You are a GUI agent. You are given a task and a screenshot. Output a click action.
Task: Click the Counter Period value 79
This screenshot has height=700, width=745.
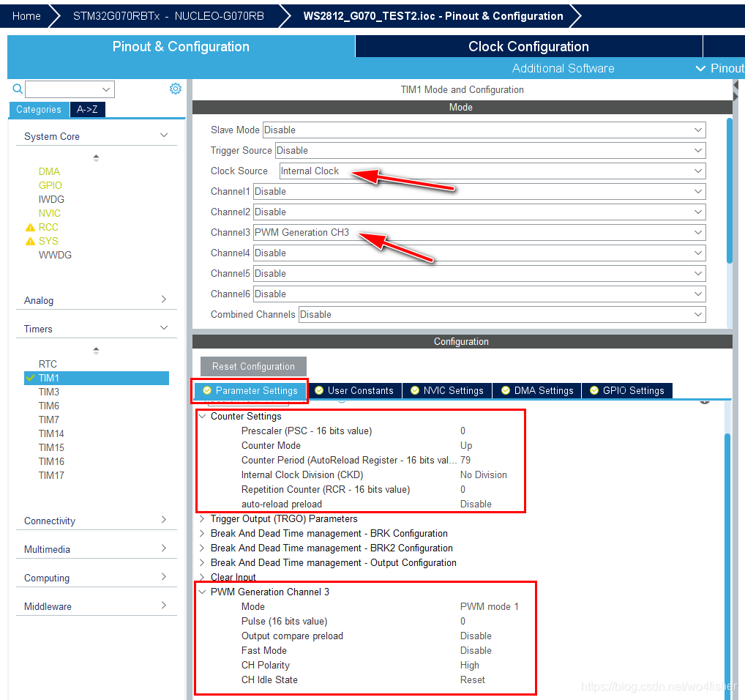click(465, 460)
